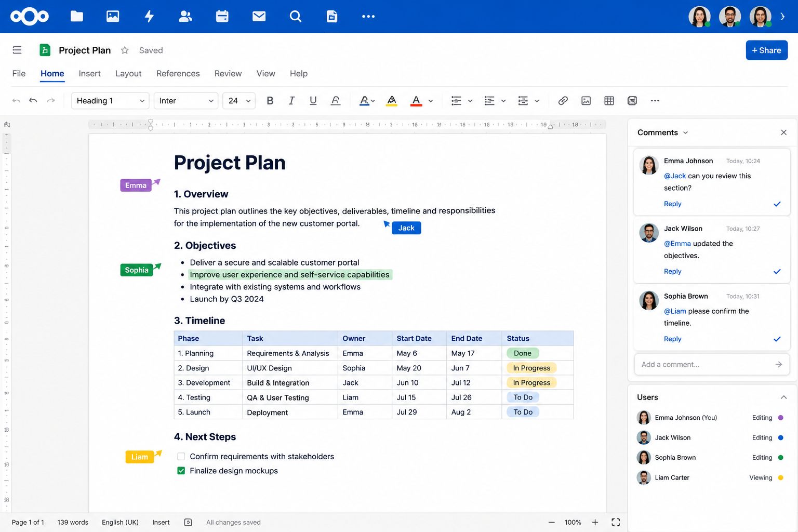Send the comment arrow
This screenshot has height=532, width=798.
pos(778,364)
